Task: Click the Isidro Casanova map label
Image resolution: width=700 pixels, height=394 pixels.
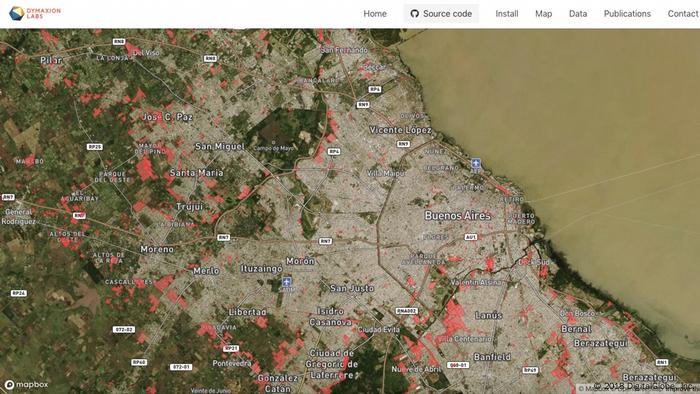Action: 330,316
